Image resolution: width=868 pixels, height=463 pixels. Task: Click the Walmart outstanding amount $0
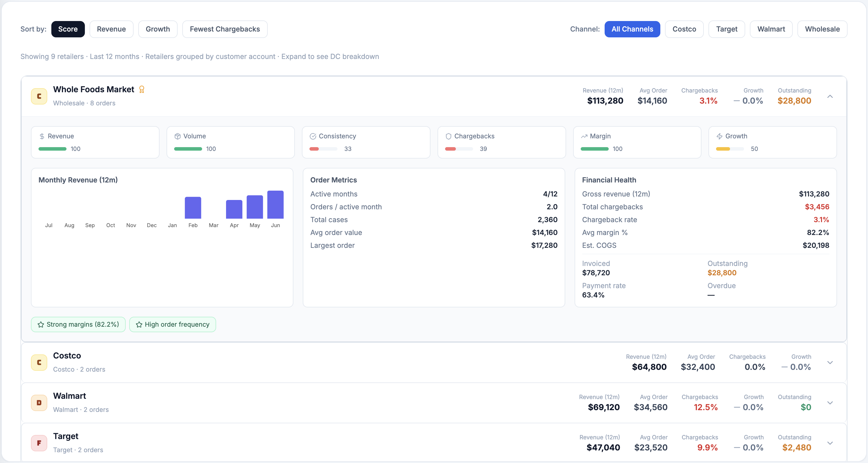tap(806, 407)
